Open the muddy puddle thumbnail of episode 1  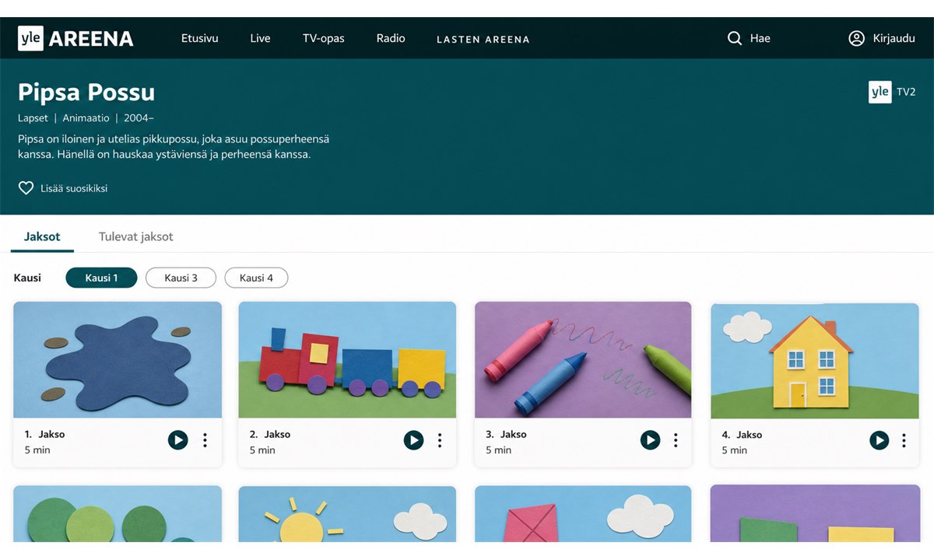click(x=118, y=360)
